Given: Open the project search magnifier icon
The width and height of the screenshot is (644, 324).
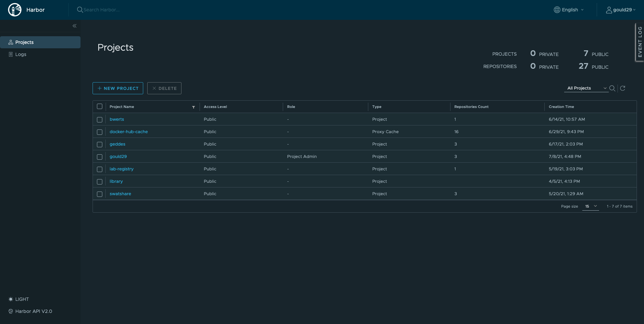Looking at the screenshot, I should click(612, 88).
